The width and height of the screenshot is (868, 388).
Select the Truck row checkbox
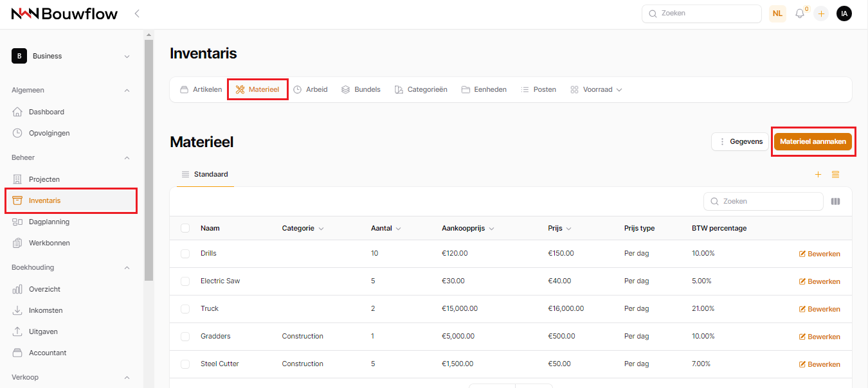[185, 309]
